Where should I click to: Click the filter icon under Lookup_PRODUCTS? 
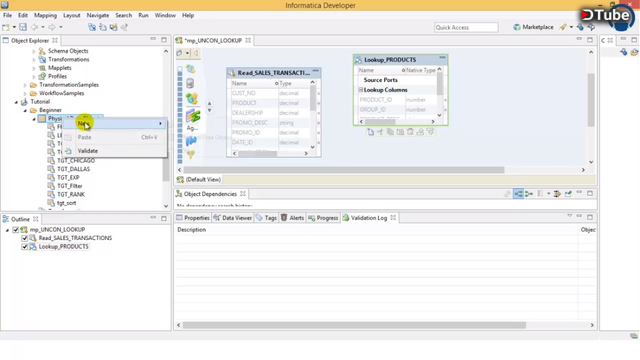point(430,131)
